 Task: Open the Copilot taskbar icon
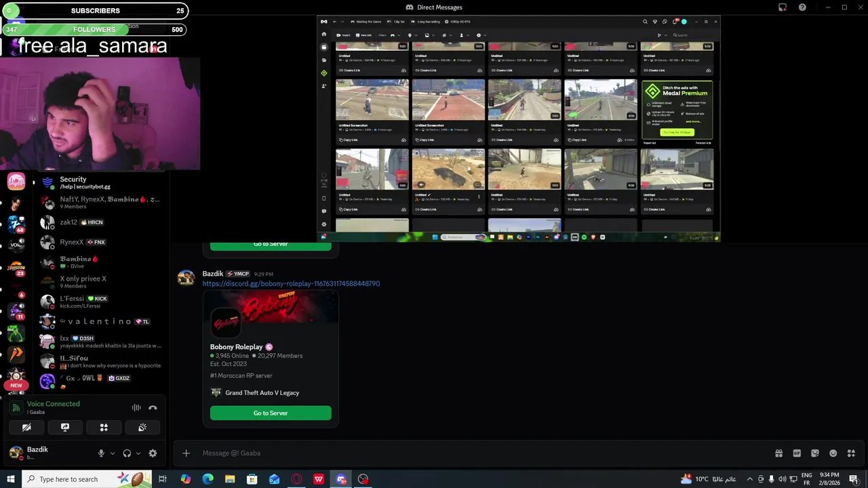(x=186, y=479)
